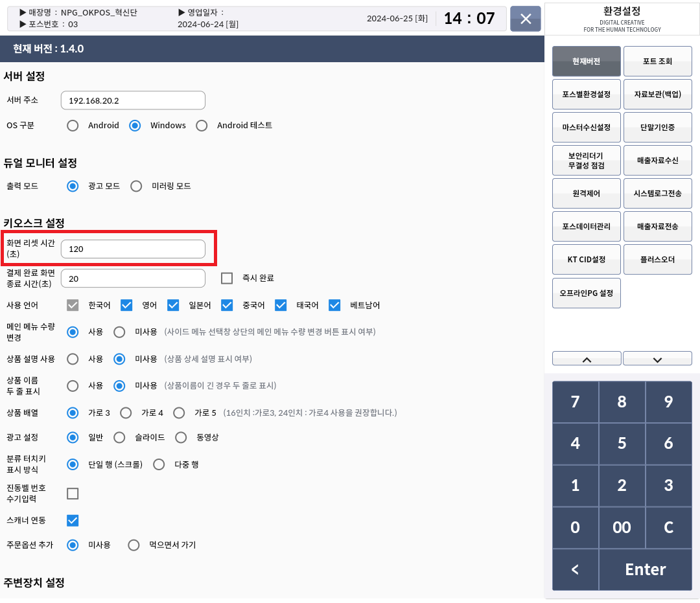Image resolution: width=700 pixels, height=603 pixels.
Task: Enable the 즉시 완료 checkbox
Action: point(227,278)
